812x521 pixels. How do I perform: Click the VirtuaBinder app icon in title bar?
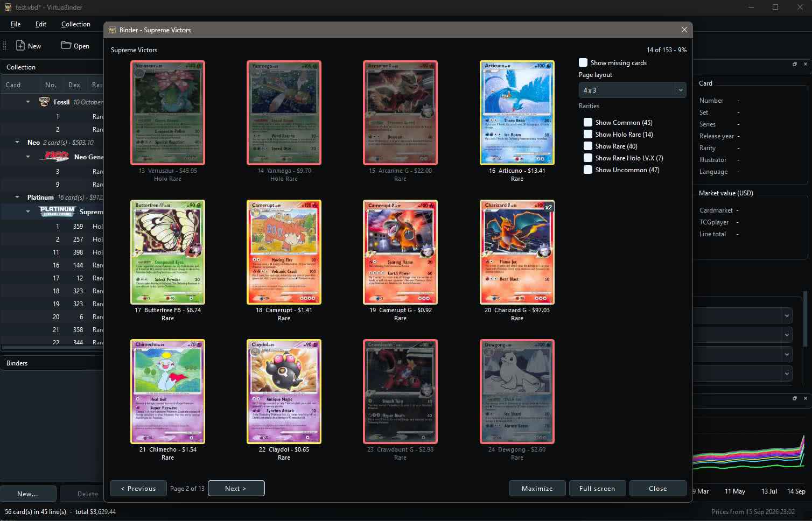click(8, 8)
